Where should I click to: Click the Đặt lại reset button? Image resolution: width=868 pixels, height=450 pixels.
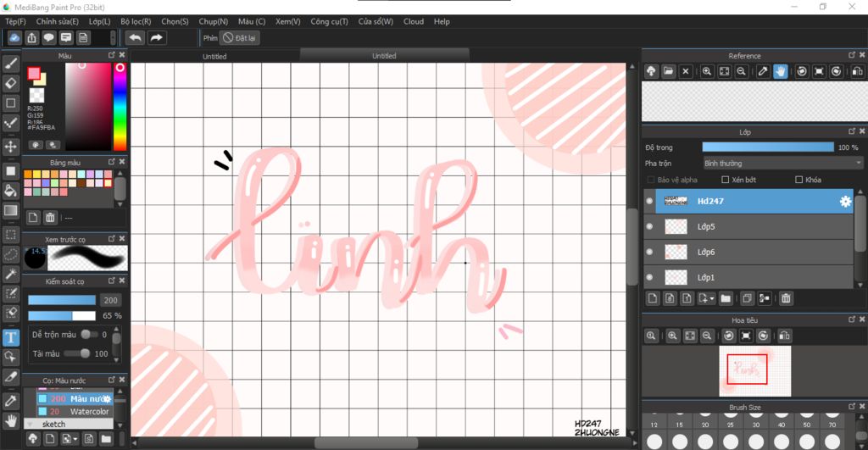tap(240, 37)
